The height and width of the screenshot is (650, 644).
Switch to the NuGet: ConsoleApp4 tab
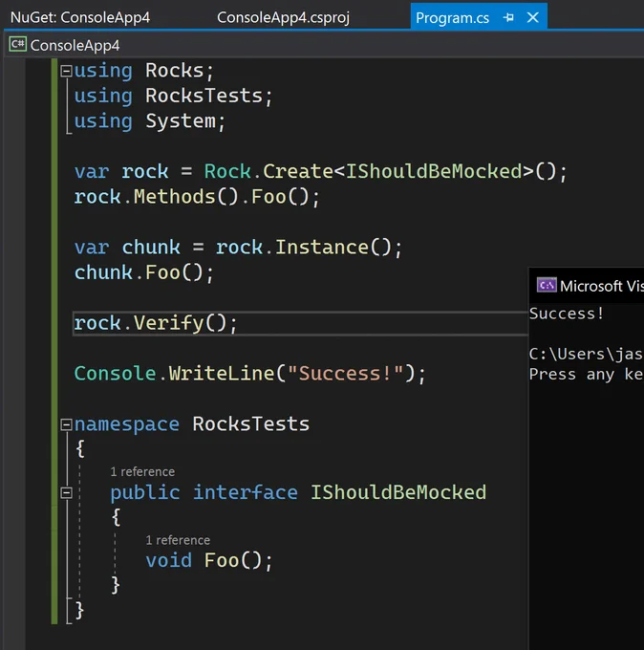tap(80, 17)
